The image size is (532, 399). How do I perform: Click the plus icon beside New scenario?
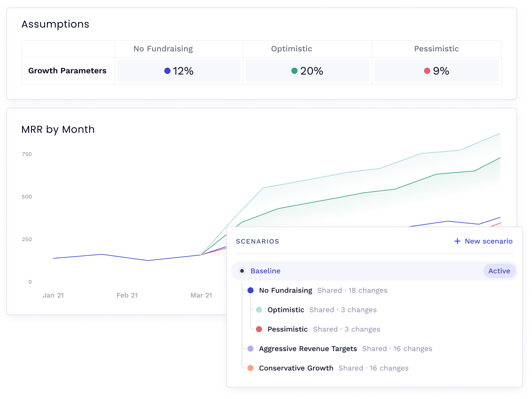point(457,241)
